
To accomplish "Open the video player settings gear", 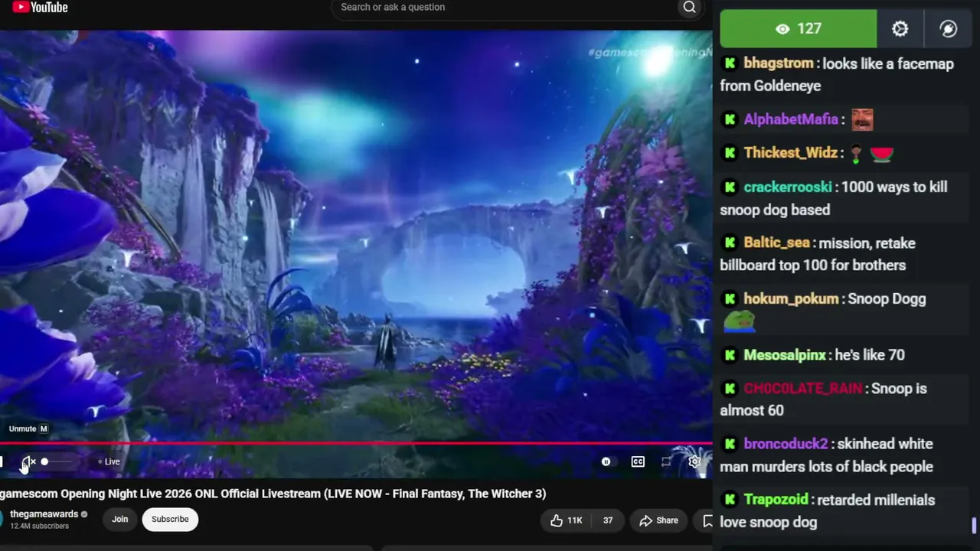I will pos(695,461).
